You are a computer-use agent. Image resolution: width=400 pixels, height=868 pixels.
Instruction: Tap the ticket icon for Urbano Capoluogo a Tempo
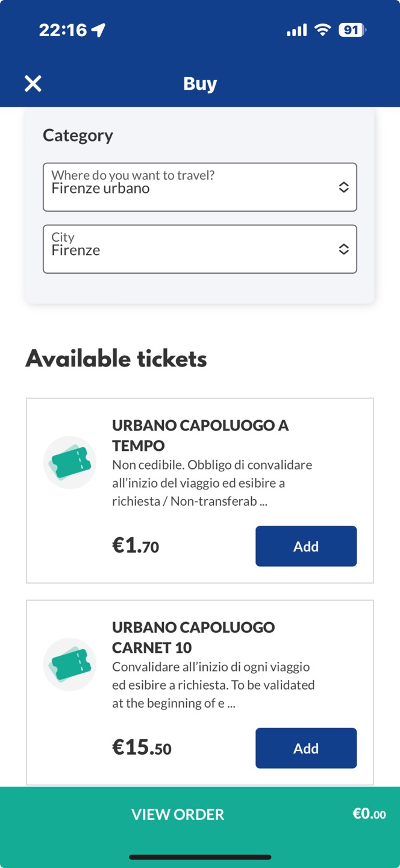[70, 462]
